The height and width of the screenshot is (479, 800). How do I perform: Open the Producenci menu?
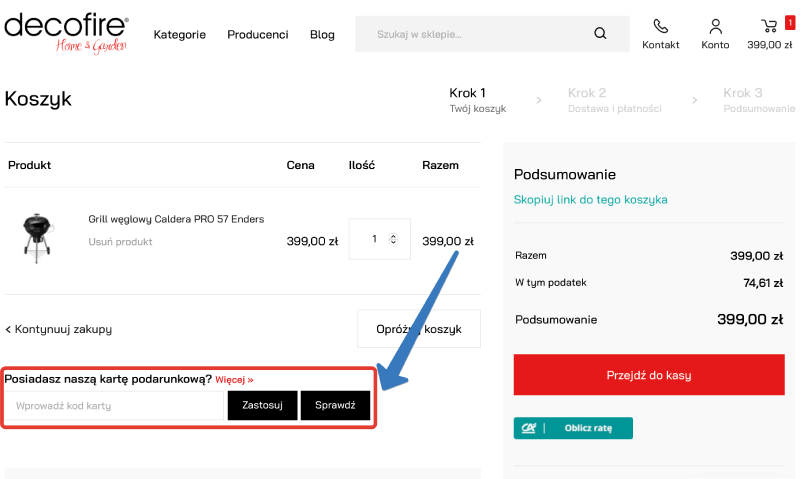[257, 35]
